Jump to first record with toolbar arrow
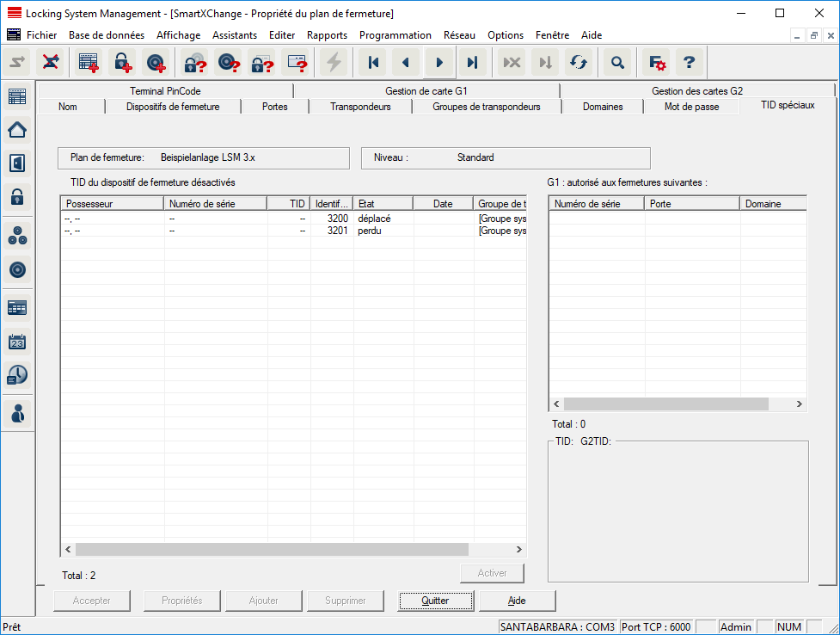The width and height of the screenshot is (840, 635). pyautogui.click(x=373, y=62)
